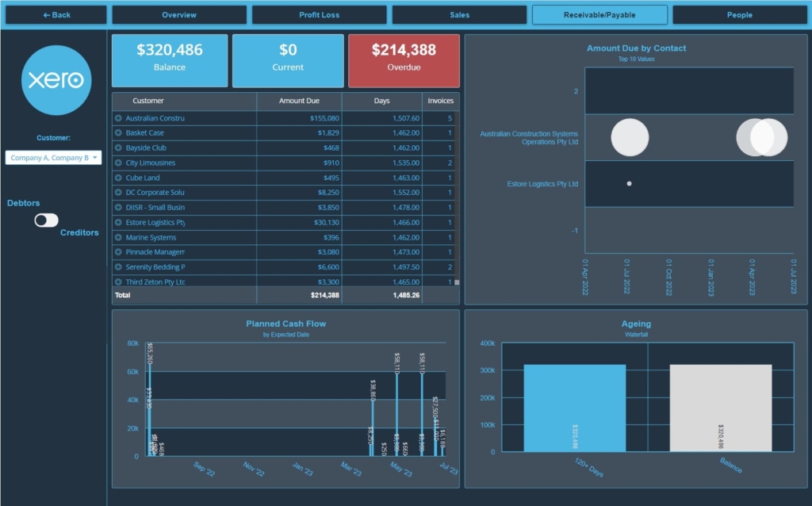Click the 1,552.00 days value

pyautogui.click(x=406, y=192)
